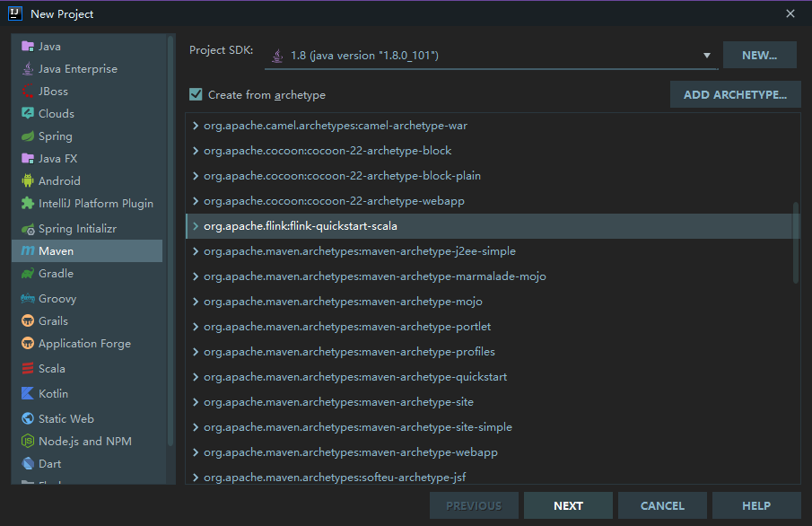This screenshot has height=526, width=812.
Task: Click the Gradle elephant icon
Action: (x=28, y=274)
